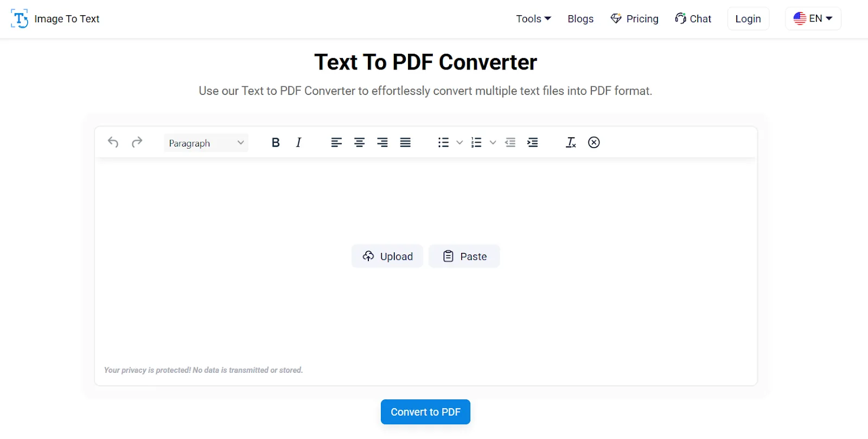The height and width of the screenshot is (439, 868).
Task: Click the 'Text To PDF Converter' heading
Action: click(x=425, y=62)
